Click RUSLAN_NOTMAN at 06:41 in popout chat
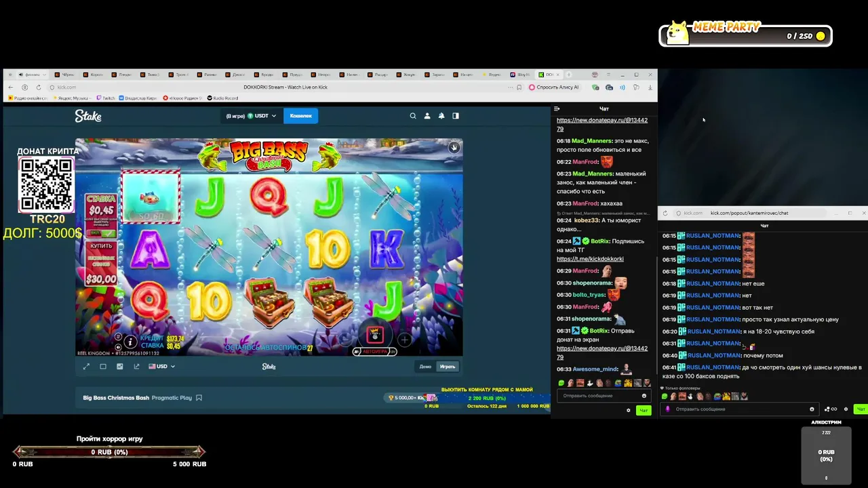 pos(713,367)
